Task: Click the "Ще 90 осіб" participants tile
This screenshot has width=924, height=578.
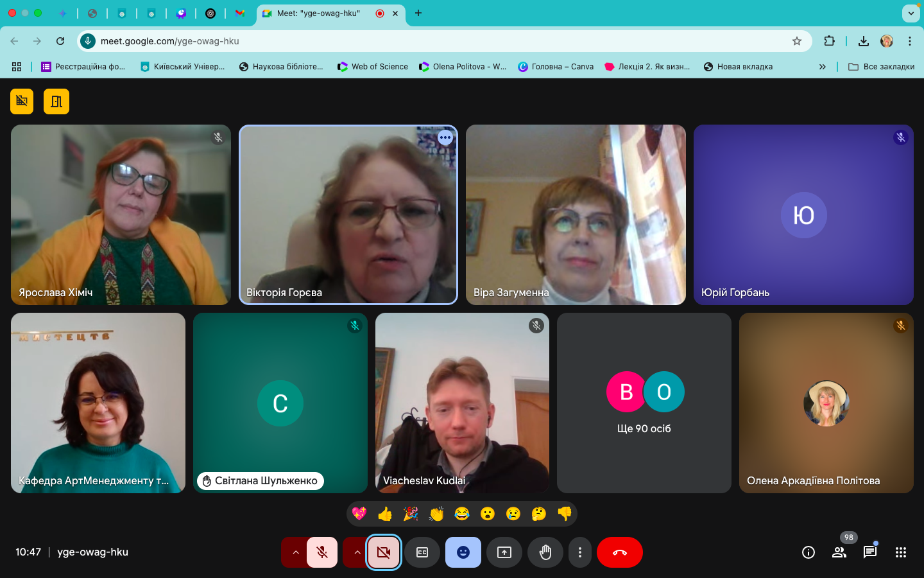Action: coord(644,403)
